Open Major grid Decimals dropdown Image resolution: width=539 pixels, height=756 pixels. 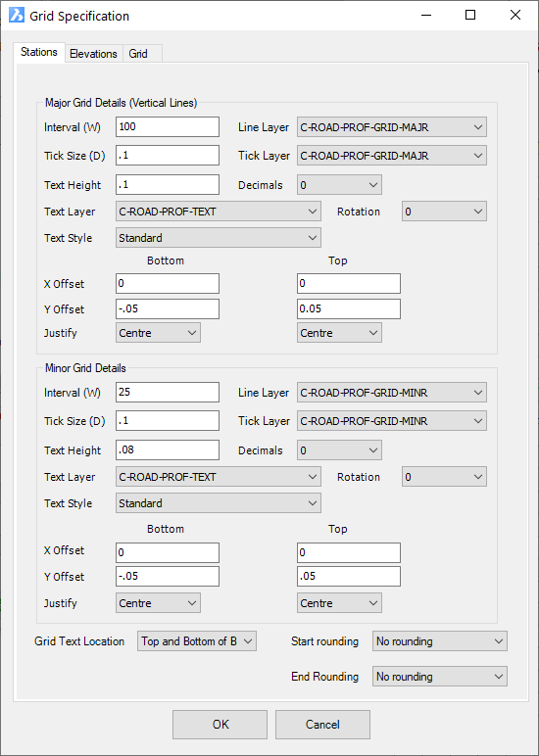[339, 185]
